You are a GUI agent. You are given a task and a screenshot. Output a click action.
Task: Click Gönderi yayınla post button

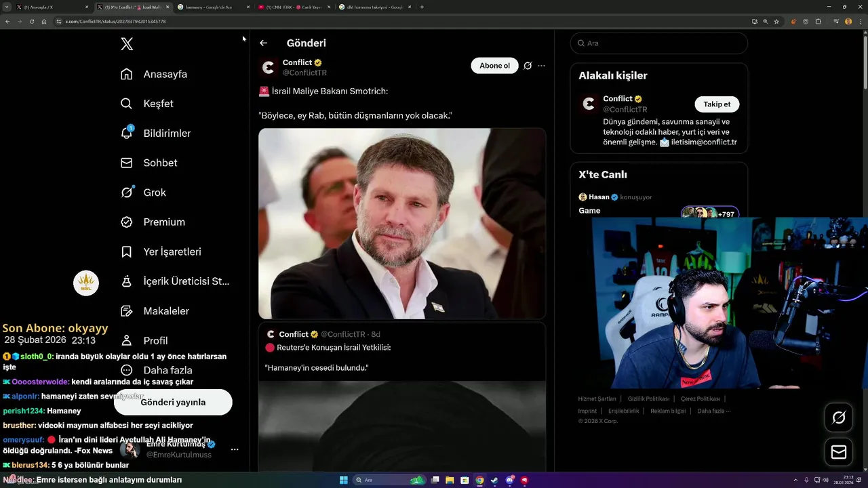tap(173, 402)
